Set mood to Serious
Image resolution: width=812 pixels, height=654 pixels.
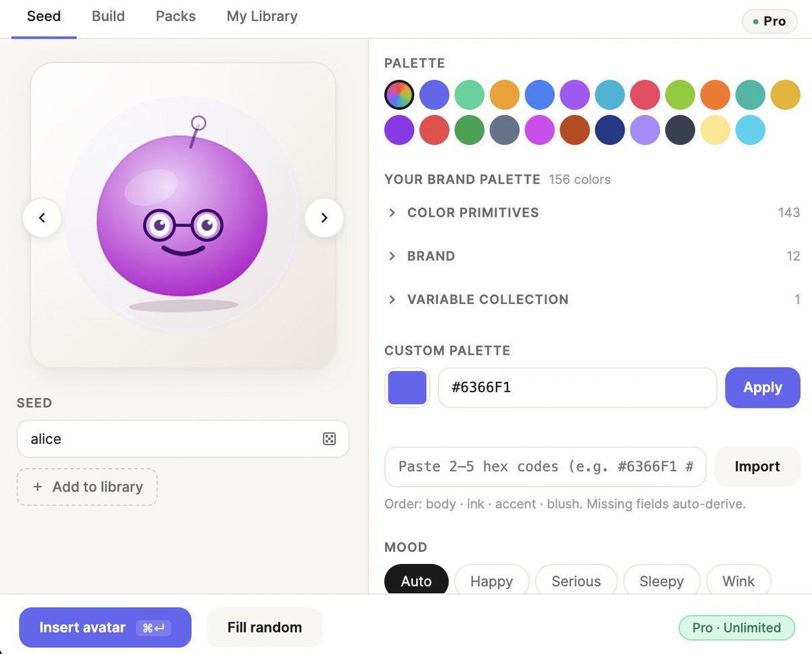[577, 580]
